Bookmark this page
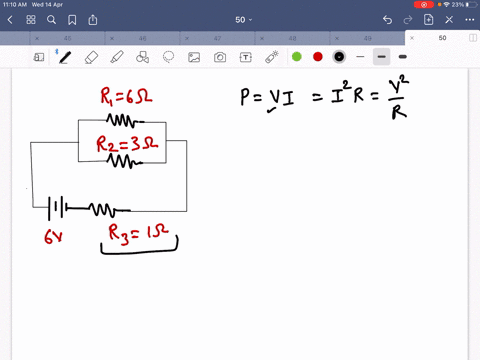This screenshot has height=360, width=480. click(x=72, y=20)
